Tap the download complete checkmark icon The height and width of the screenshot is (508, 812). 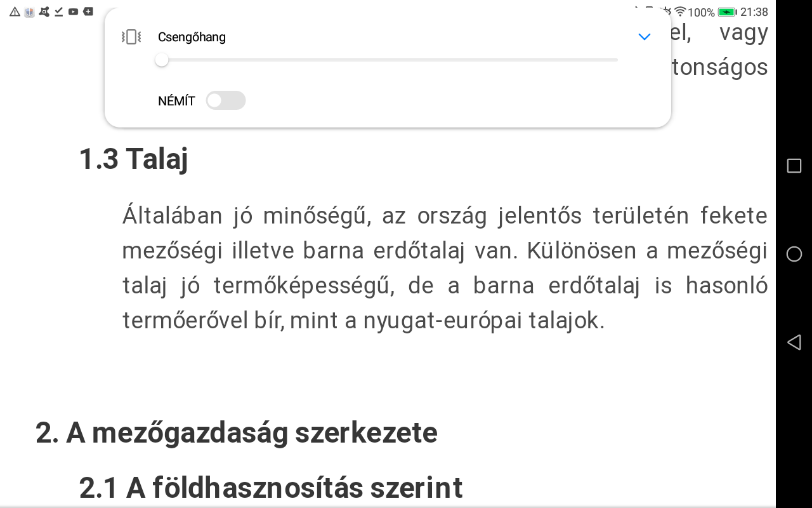[x=58, y=11]
